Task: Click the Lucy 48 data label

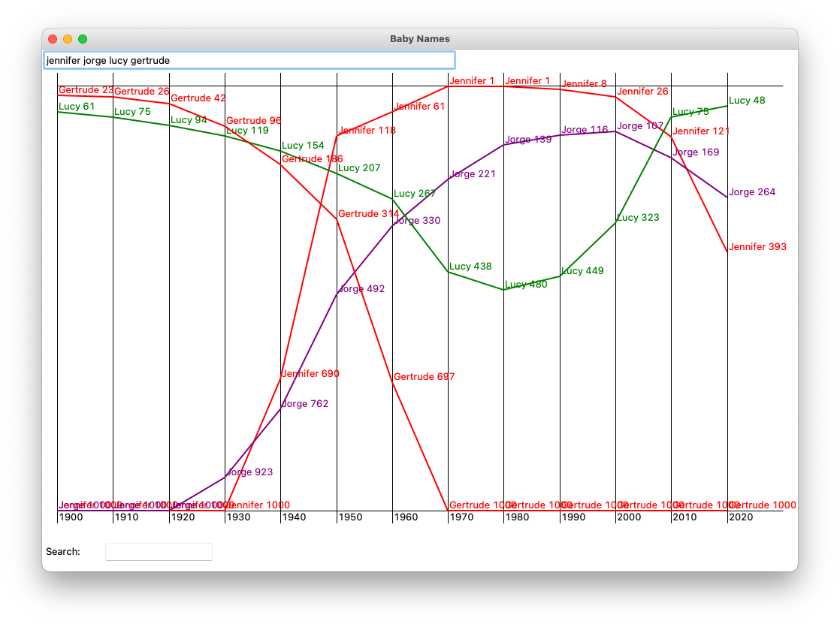Action: click(747, 101)
